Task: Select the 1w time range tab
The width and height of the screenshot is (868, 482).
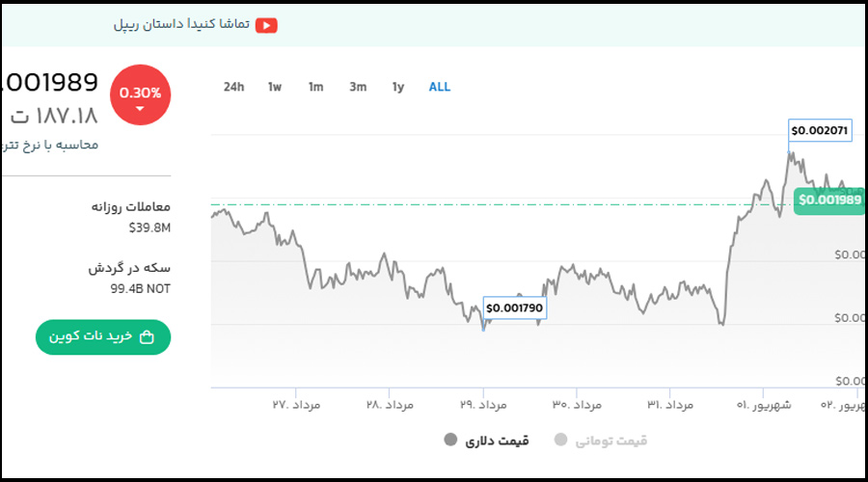Action: click(275, 87)
